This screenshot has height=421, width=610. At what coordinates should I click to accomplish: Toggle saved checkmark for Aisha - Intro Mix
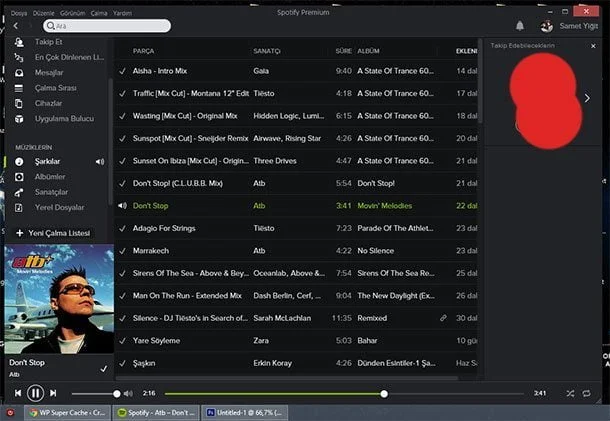122,71
